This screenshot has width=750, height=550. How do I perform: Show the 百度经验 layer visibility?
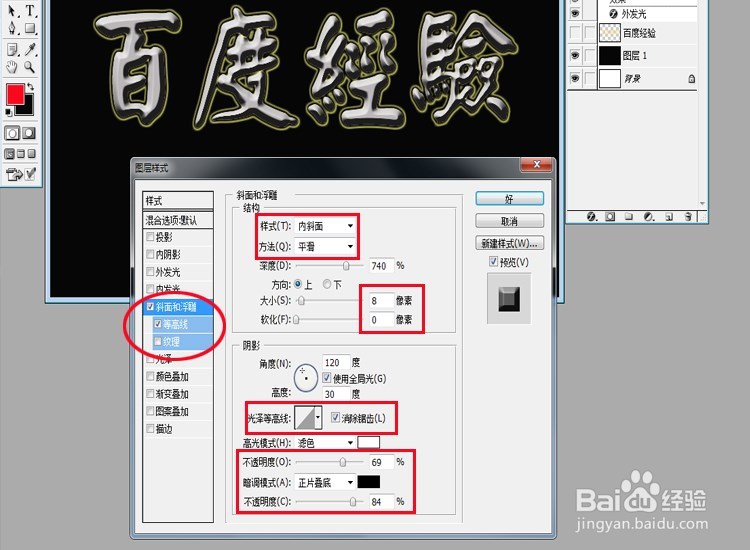coord(575,33)
